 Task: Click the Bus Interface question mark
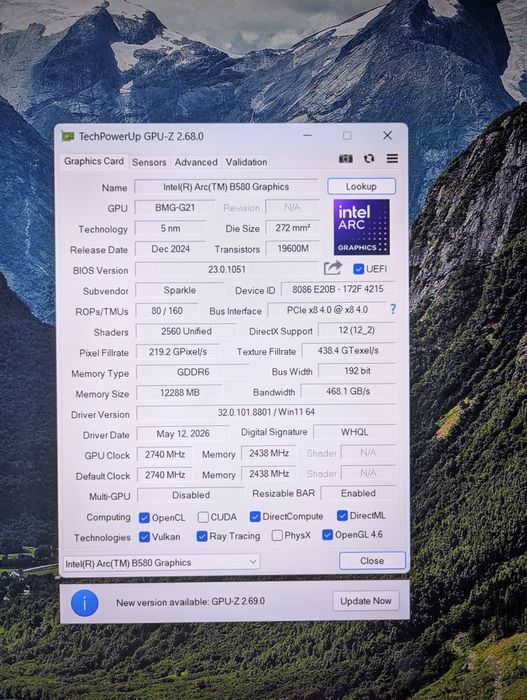click(x=393, y=309)
